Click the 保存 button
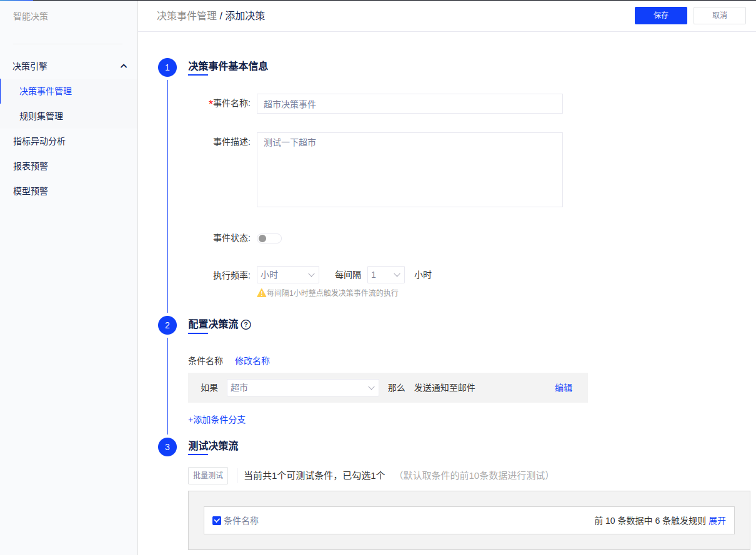The image size is (756, 555). [x=660, y=16]
